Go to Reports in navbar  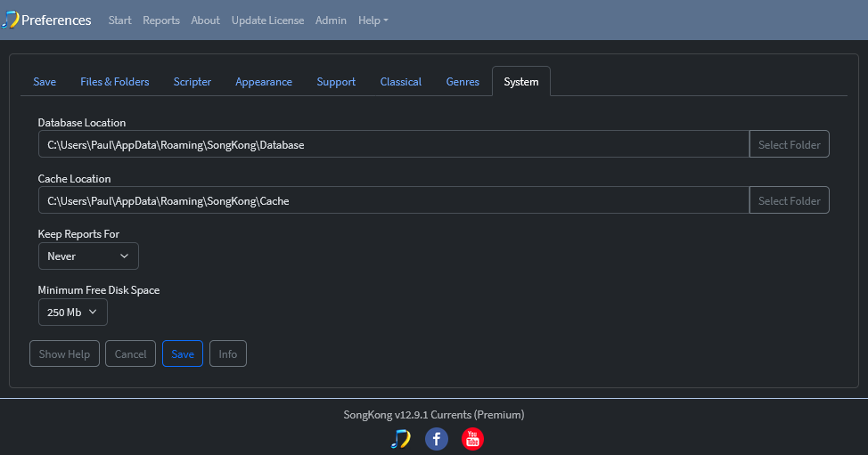pyautogui.click(x=161, y=20)
